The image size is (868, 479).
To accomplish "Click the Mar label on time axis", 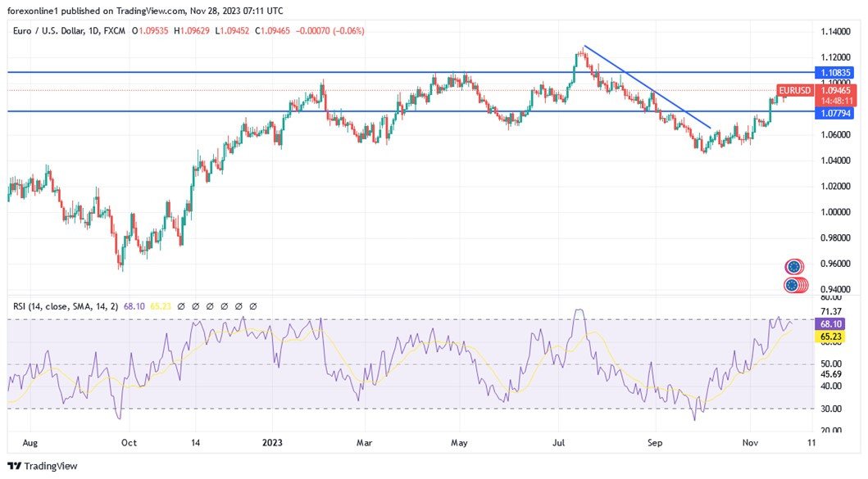I will [x=364, y=442].
